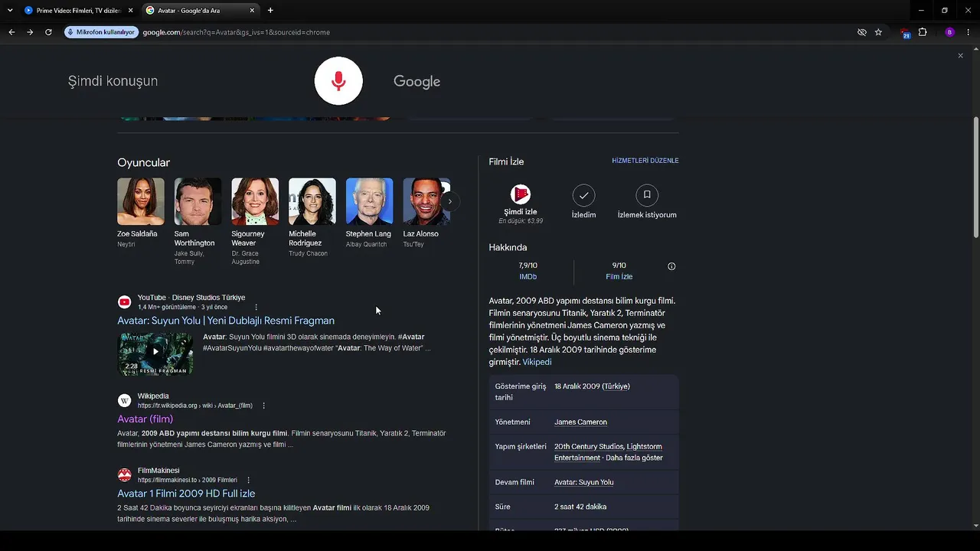Click the page vertical scrollbar thumb
This screenshot has height=551, width=980.
click(975, 178)
